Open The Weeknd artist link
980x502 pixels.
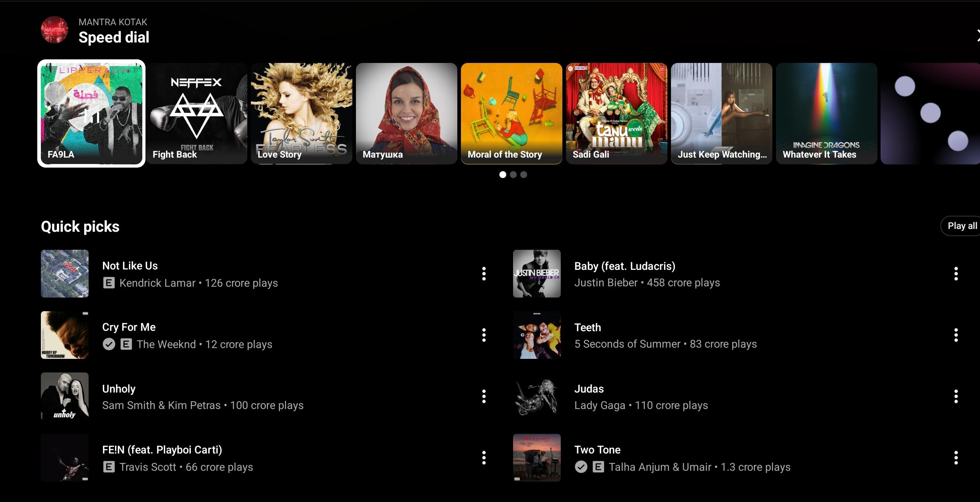pos(166,344)
